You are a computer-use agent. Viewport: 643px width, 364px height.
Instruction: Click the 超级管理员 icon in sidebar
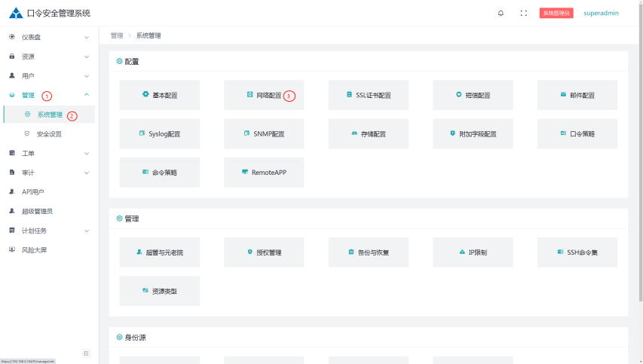[12, 211]
